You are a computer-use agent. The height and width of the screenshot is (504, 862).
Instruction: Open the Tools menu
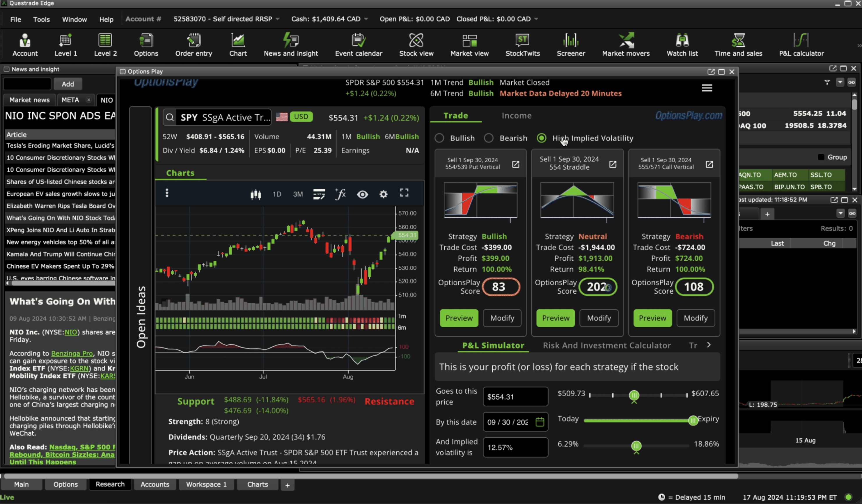[41, 19]
